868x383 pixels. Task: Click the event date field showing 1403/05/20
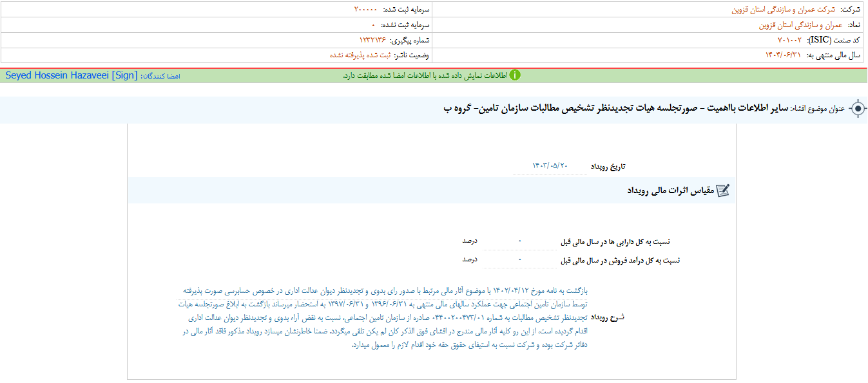(550, 166)
